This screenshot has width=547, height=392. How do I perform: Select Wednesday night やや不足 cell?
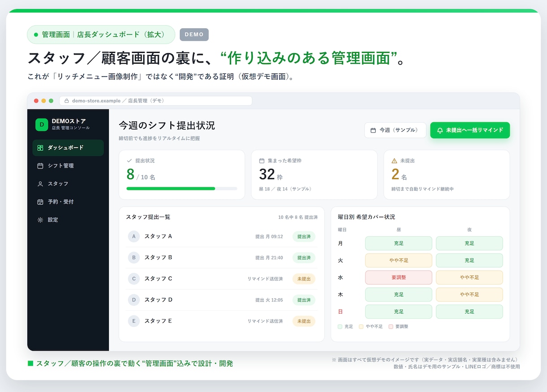click(x=469, y=277)
